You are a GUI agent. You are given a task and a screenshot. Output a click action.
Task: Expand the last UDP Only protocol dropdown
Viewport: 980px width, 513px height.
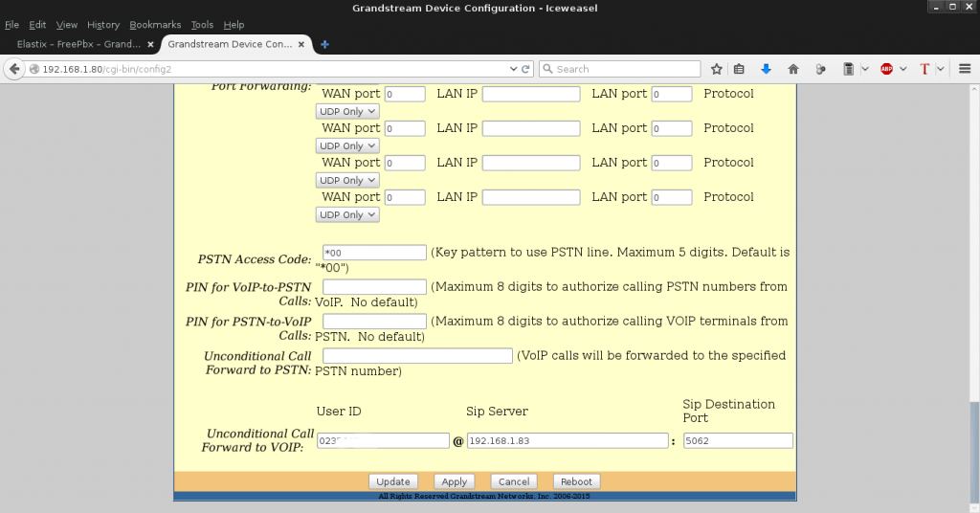click(347, 215)
